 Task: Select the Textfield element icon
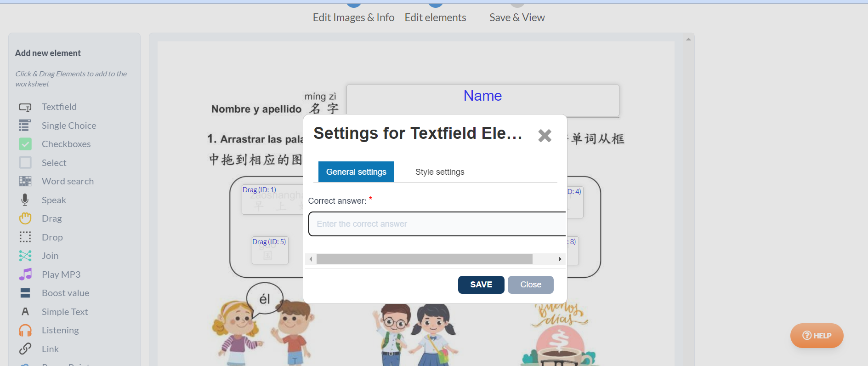(x=25, y=107)
